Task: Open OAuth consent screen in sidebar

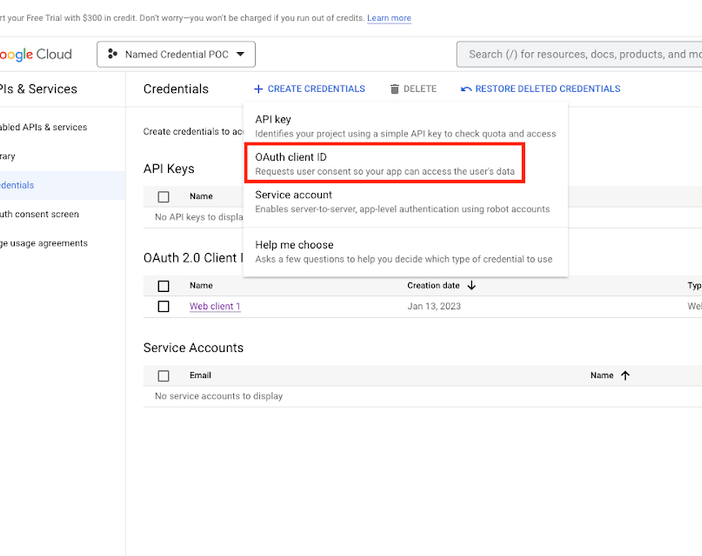Action: coord(39,214)
